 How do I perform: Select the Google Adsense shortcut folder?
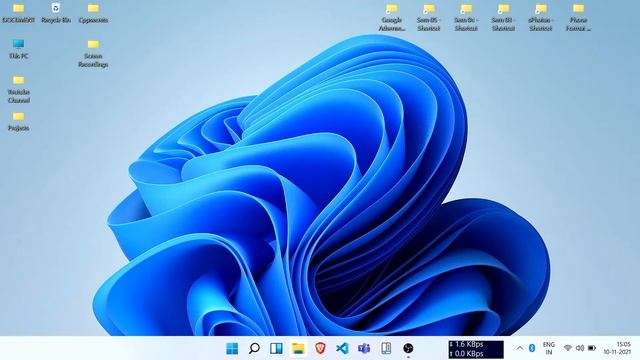(392, 17)
